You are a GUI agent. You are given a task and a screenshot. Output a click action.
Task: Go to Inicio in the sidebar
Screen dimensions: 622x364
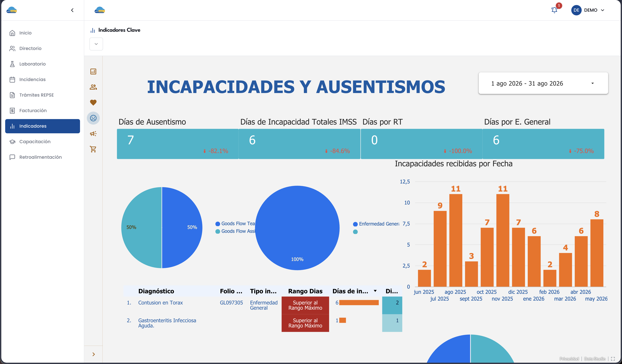pyautogui.click(x=42, y=33)
